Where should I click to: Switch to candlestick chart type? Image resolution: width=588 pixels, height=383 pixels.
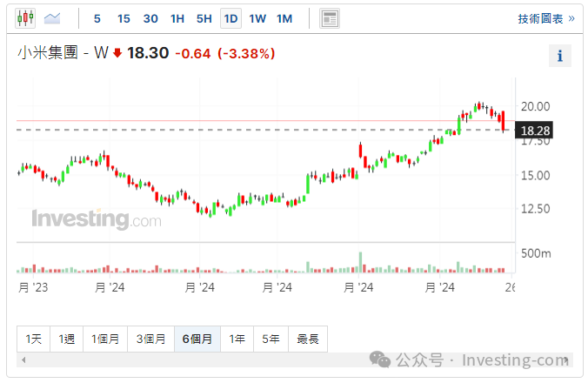(x=25, y=17)
